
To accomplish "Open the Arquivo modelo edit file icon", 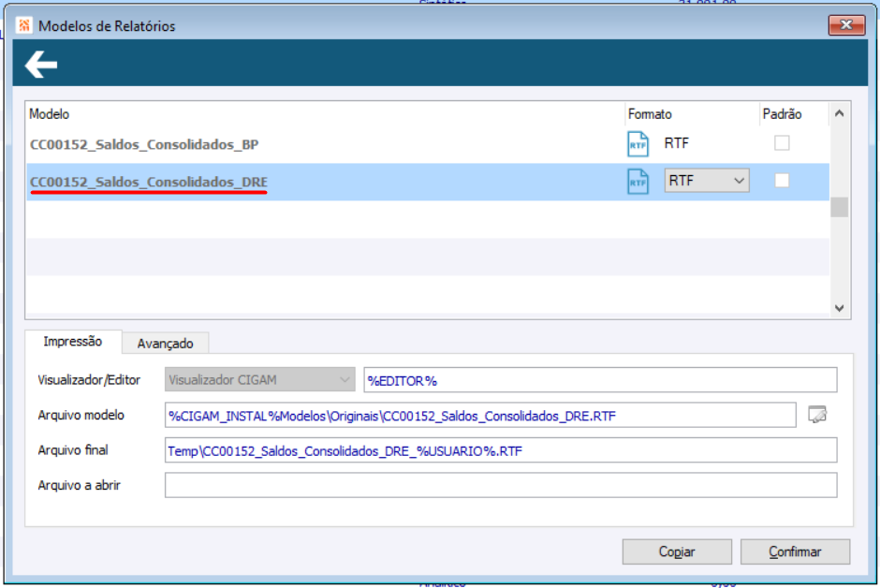I will tap(817, 415).
